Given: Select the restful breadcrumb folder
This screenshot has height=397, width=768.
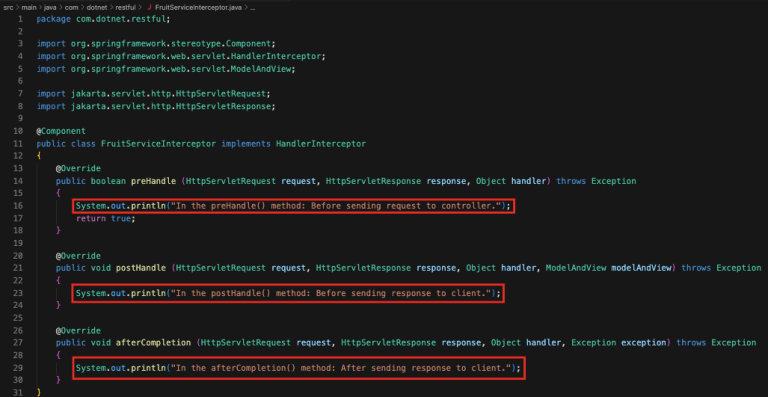Looking at the screenshot, I should click(125, 8).
